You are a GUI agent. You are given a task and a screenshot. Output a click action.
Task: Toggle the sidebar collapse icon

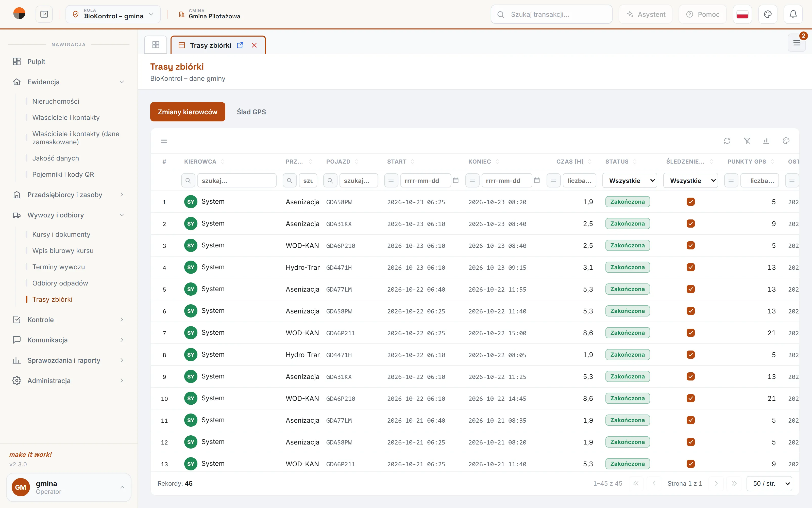[44, 14]
